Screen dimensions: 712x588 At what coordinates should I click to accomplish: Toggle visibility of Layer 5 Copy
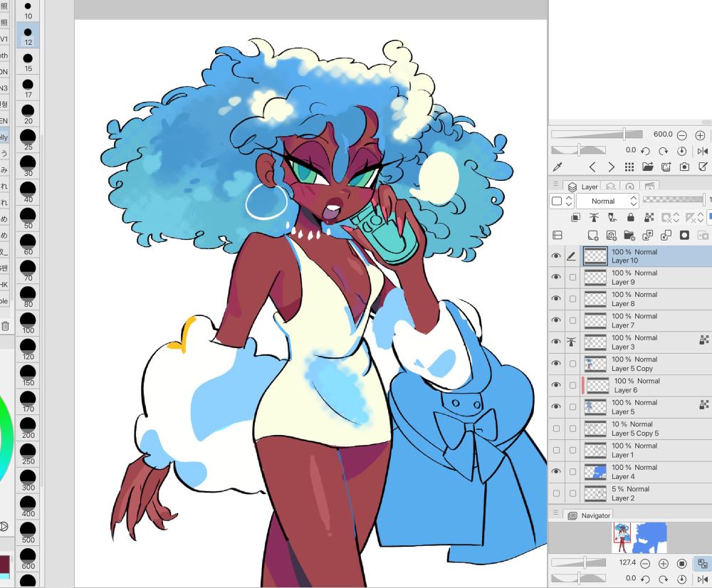pyautogui.click(x=556, y=363)
